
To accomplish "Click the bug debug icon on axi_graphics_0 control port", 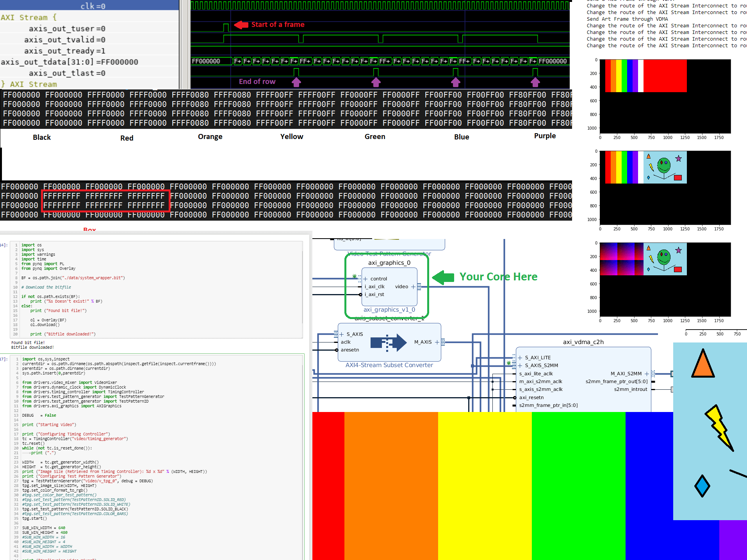I will tap(354, 276).
